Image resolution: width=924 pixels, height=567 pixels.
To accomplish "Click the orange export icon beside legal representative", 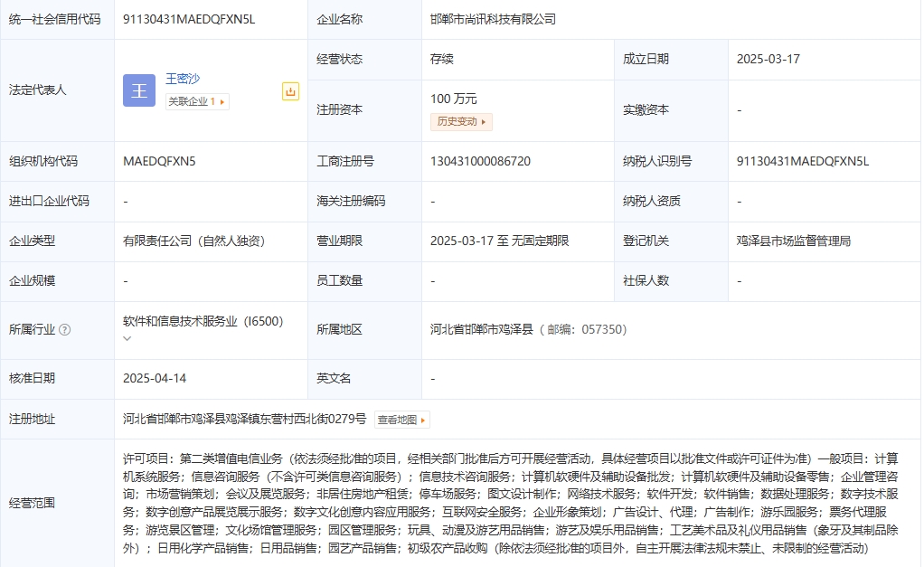I will coord(290,91).
